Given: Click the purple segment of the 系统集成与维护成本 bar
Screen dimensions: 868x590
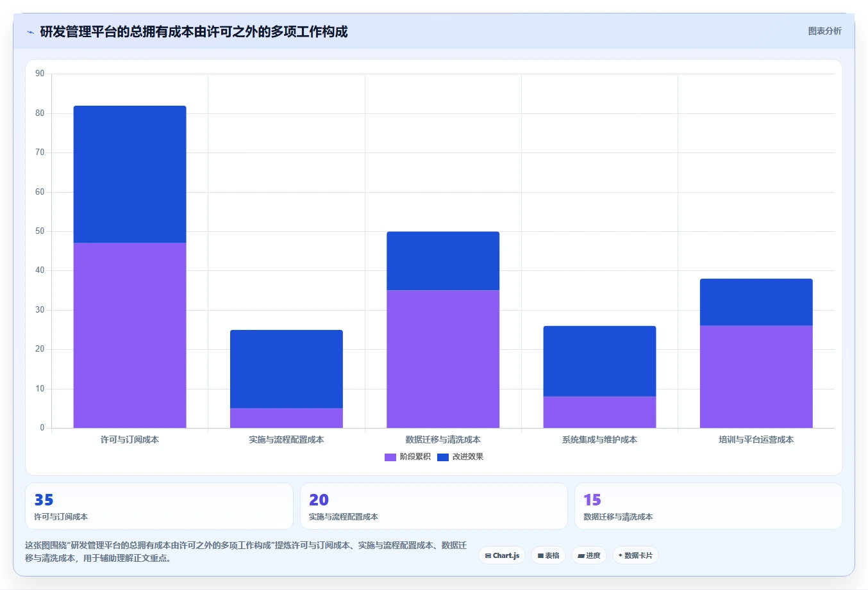Looking at the screenshot, I should click(599, 412).
